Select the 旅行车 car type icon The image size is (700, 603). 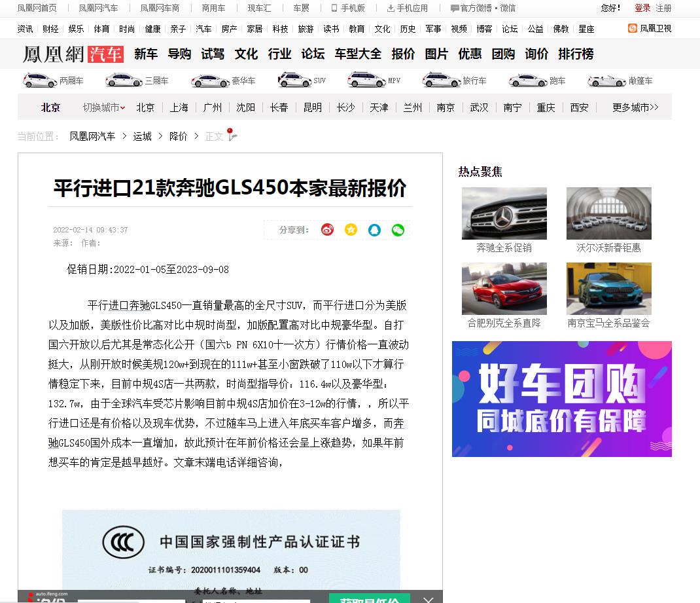[442, 81]
